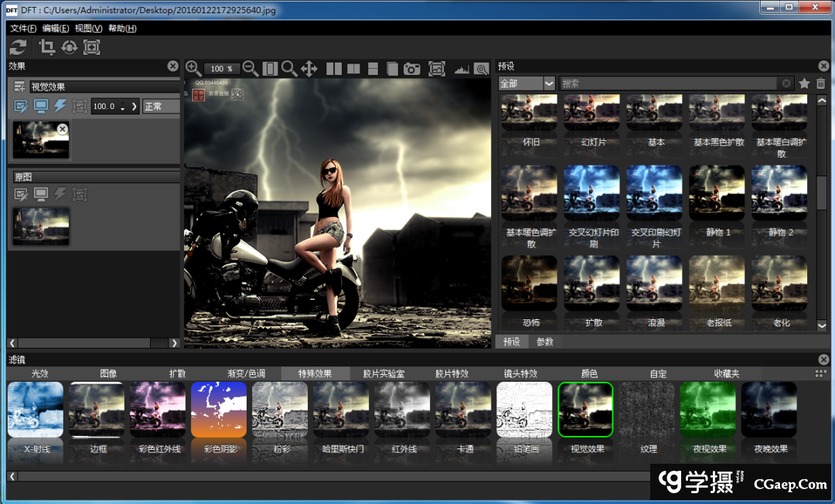835x504 pixels.
Task: Open the 文件(F) menu
Action: click(x=23, y=29)
